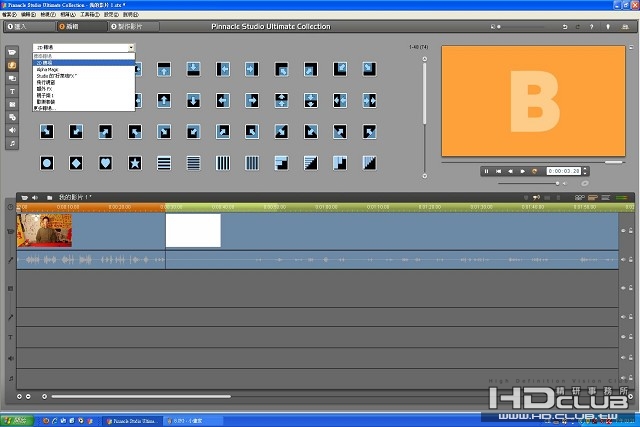Jump preview to the beginning

498,171
